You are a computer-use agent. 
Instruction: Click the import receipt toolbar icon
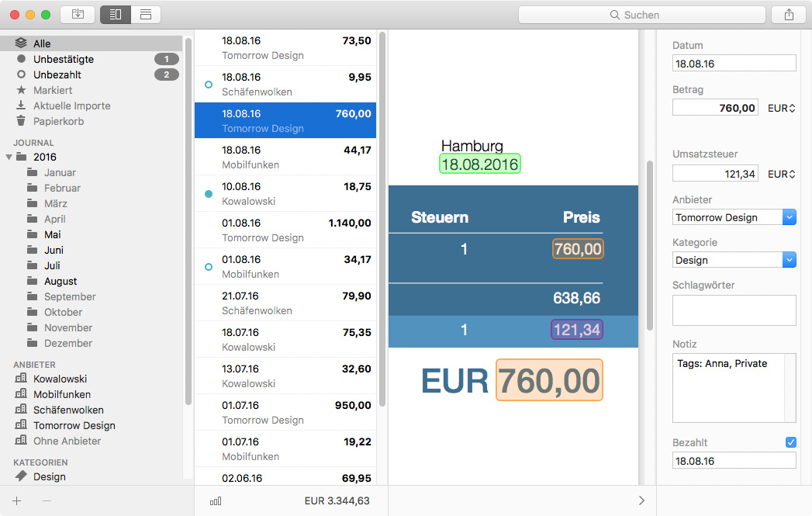[78, 15]
